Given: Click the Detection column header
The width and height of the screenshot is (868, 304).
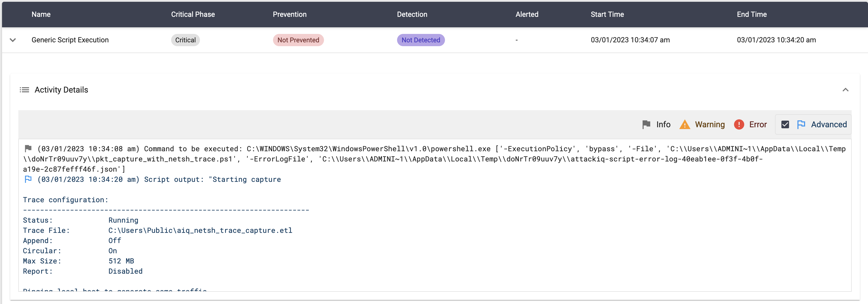Looking at the screenshot, I should click(412, 14).
